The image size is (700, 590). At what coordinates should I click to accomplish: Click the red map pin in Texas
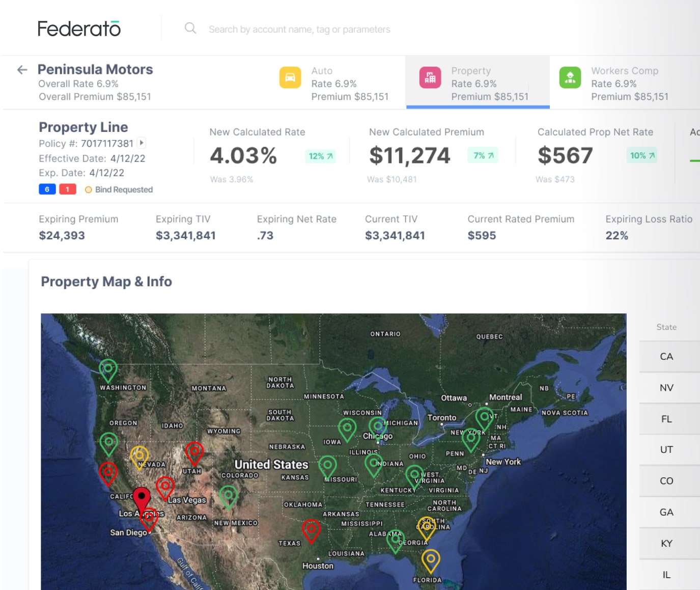pos(311,529)
